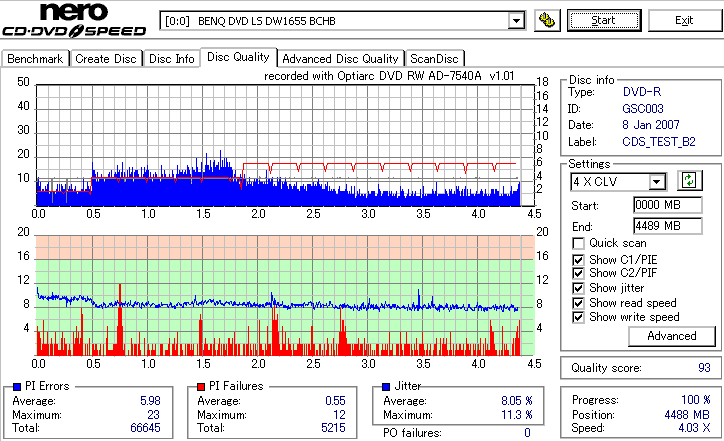
Task: Switch to the Benchmark tab
Action: click(35, 59)
